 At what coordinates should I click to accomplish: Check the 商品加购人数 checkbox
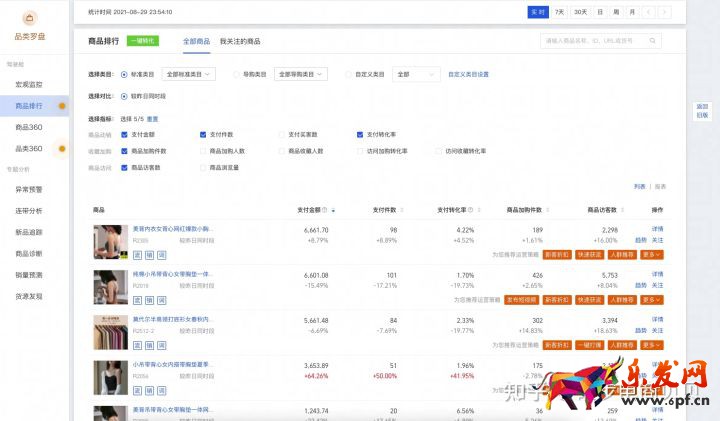[x=203, y=151]
